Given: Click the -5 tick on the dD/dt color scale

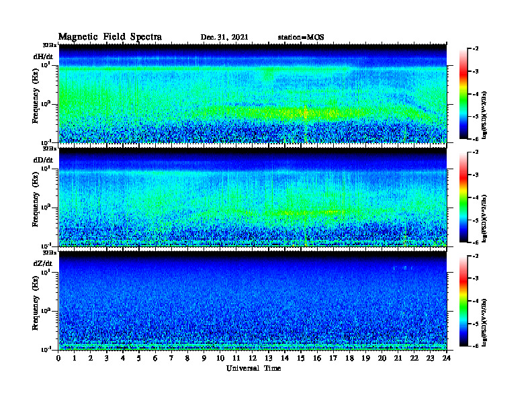Looking at the screenshot, I should 476,220.
